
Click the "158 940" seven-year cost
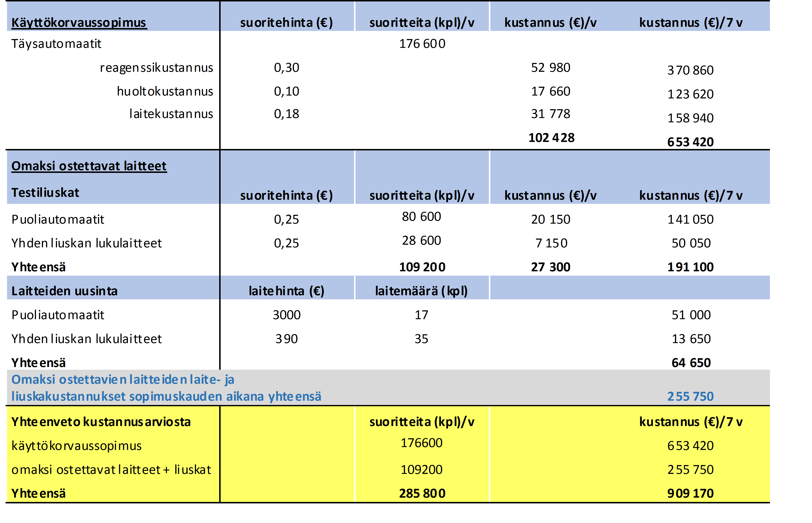click(x=690, y=118)
